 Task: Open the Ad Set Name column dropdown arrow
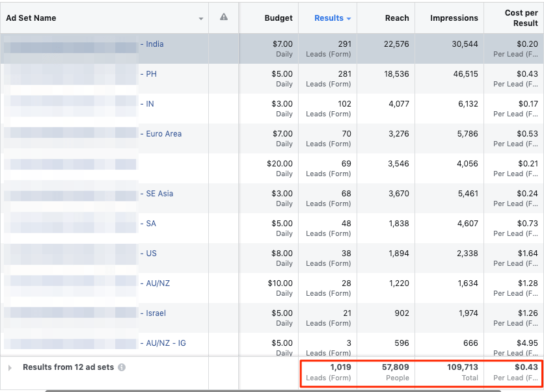click(x=202, y=18)
